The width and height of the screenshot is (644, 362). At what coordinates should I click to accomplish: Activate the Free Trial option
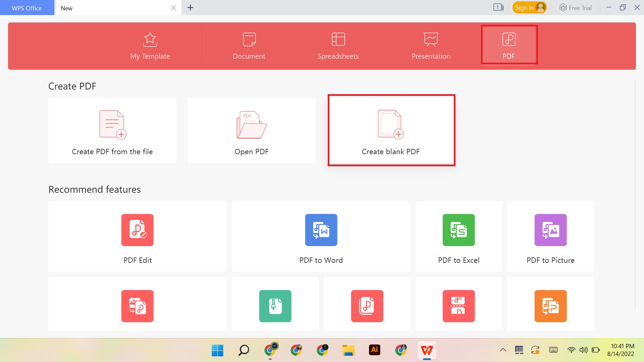(575, 7)
